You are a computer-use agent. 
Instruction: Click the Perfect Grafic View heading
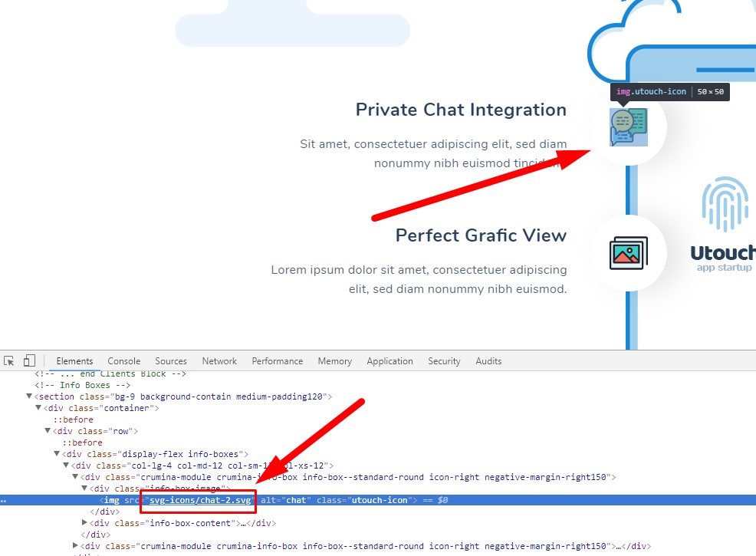482,235
